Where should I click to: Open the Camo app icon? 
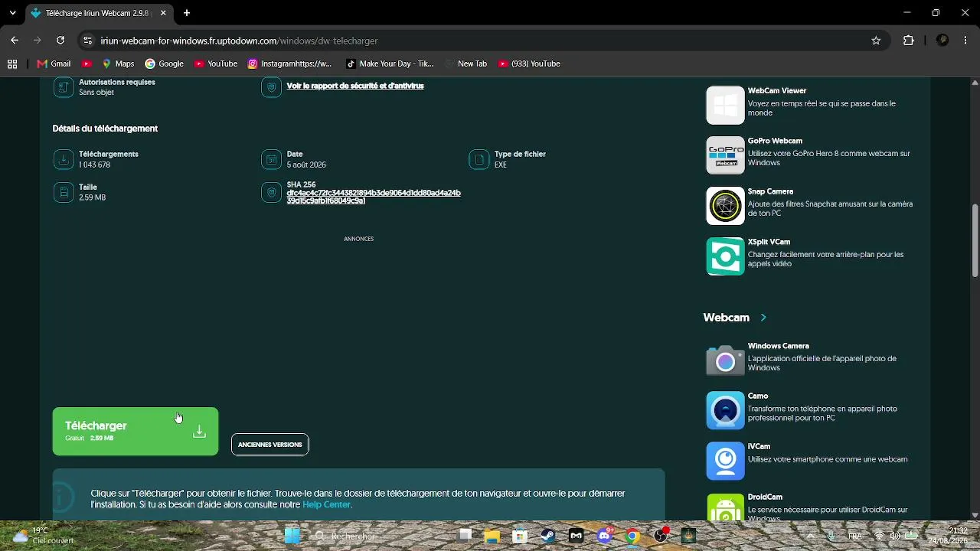(x=725, y=410)
